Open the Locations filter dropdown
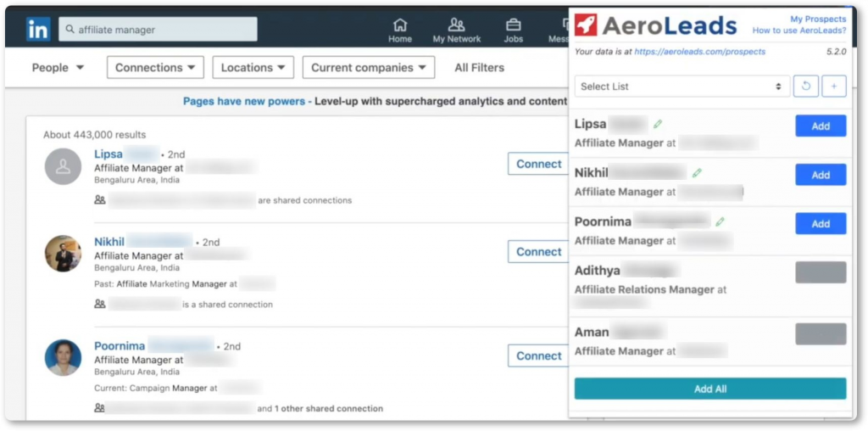Screen dimensions: 868x431 (253, 68)
